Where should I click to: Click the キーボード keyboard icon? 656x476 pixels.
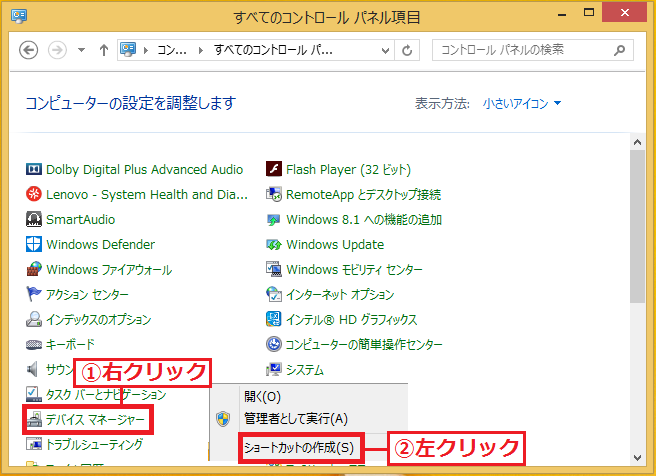tap(33, 345)
